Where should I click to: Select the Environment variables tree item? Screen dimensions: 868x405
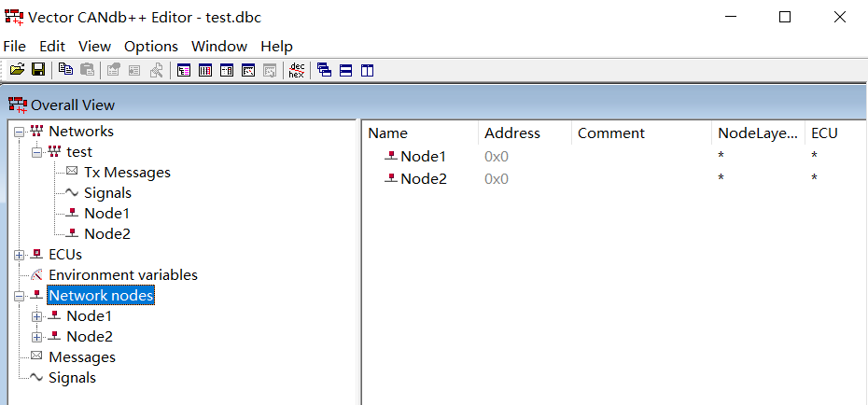pyautogui.click(x=123, y=274)
